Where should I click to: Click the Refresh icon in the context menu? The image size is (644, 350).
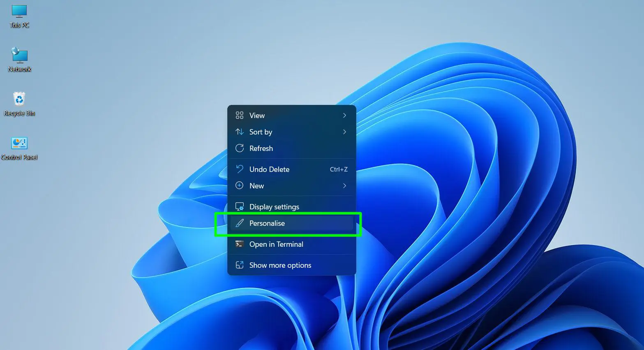240,148
